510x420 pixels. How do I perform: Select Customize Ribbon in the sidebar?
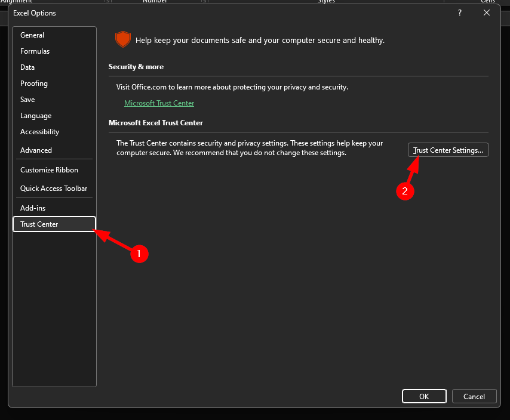(49, 170)
